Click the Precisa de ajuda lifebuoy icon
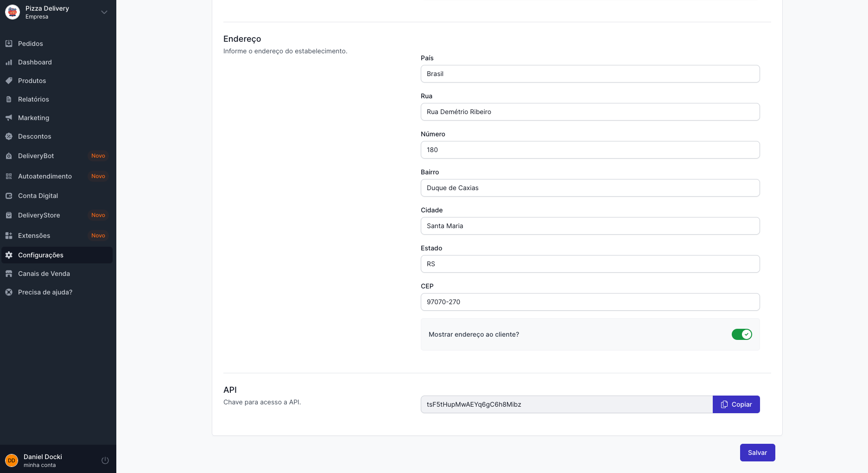 pyautogui.click(x=9, y=292)
